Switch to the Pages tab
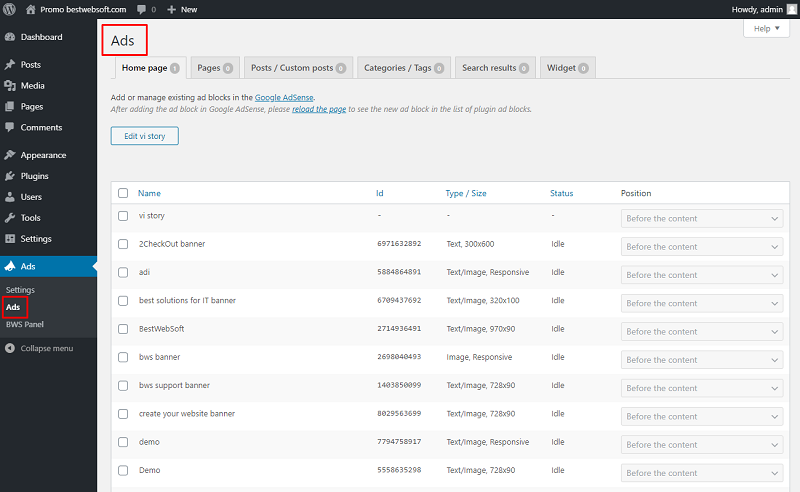Viewport: 800px width, 492px height. pyautogui.click(x=215, y=68)
